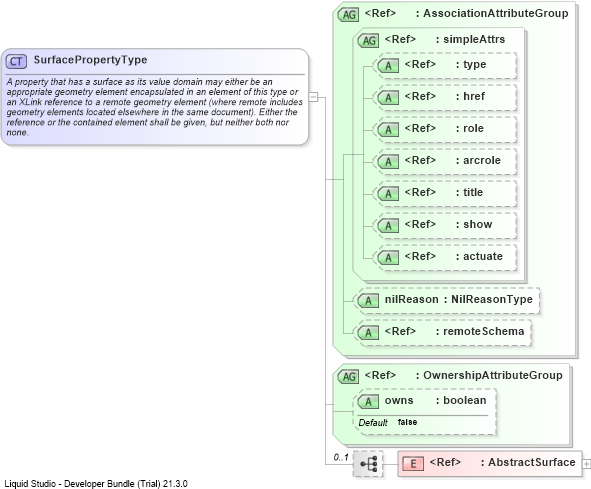Screen dimensions: 591x489
Task: Click the A icon beside nilReason attribute
Action: [x=368, y=301]
